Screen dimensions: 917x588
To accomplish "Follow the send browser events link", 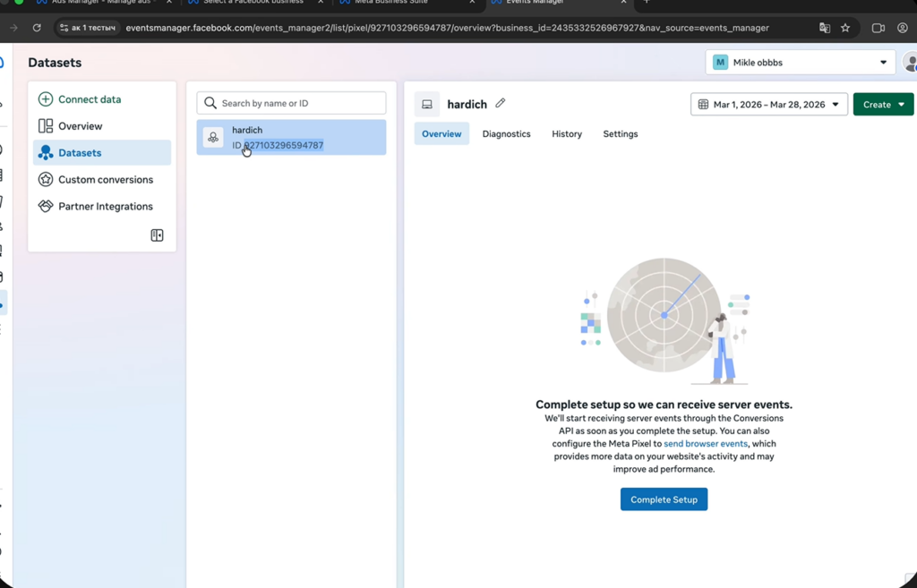I will point(706,444).
